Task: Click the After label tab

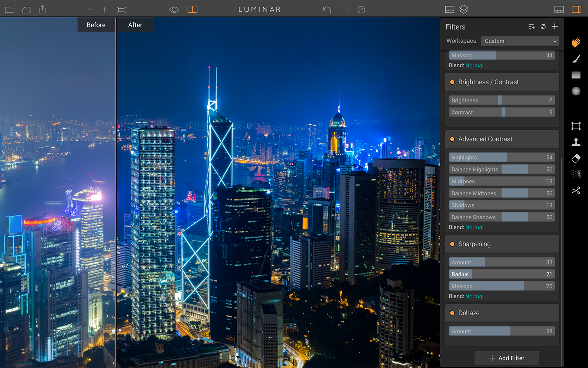Action: (135, 25)
